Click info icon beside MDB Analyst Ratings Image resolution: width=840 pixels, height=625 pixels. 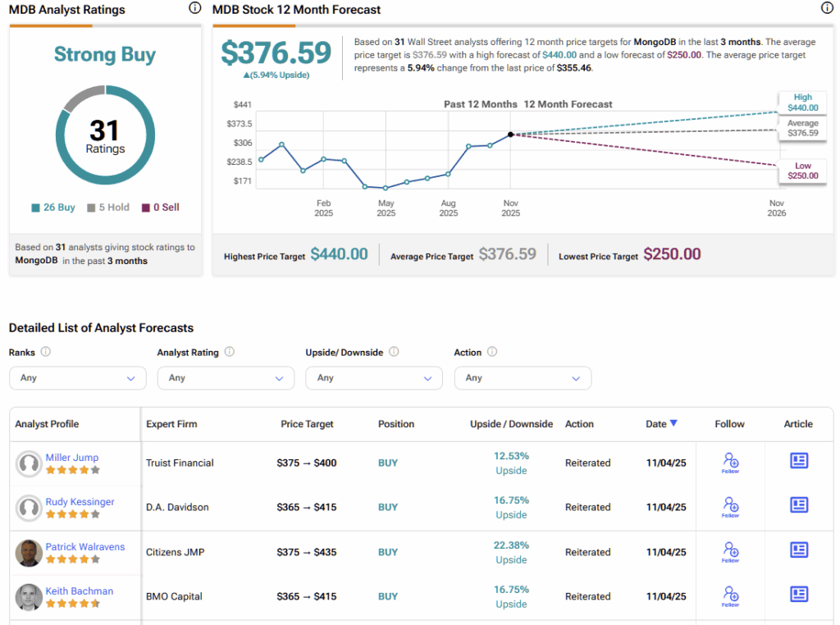pyautogui.click(x=194, y=8)
